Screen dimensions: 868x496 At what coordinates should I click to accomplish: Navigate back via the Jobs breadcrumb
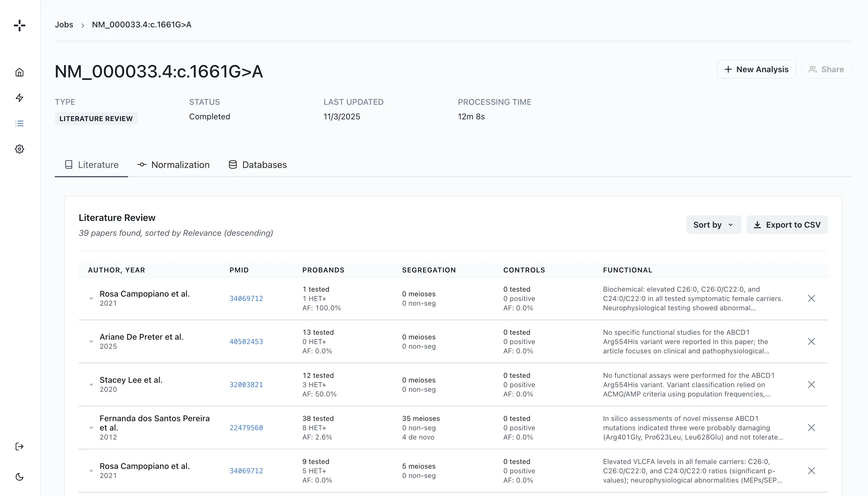[x=64, y=24]
